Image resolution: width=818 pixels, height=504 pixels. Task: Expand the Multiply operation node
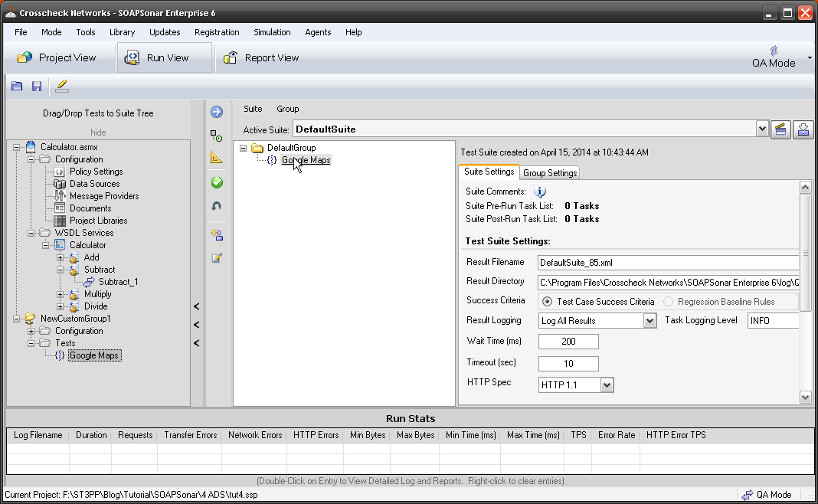click(x=60, y=294)
